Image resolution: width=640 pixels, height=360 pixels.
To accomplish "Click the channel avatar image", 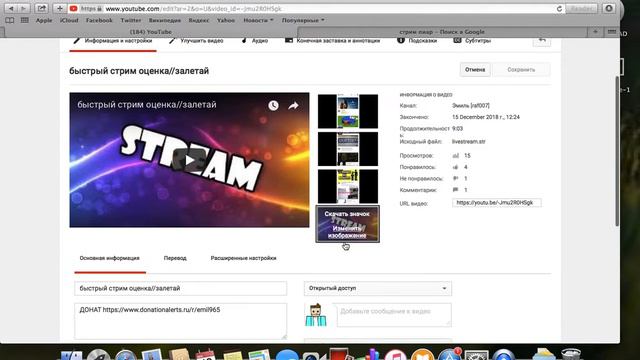I will pyautogui.click(x=316, y=315).
